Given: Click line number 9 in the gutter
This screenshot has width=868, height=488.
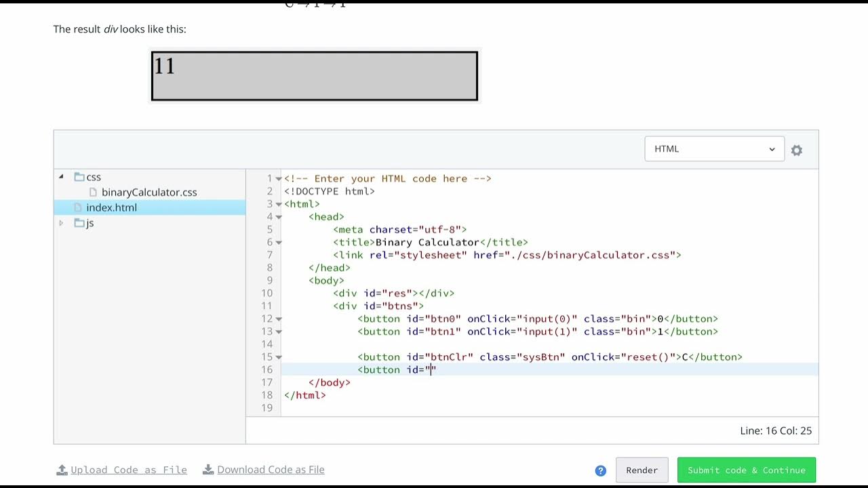Looking at the screenshot, I should (269, 280).
